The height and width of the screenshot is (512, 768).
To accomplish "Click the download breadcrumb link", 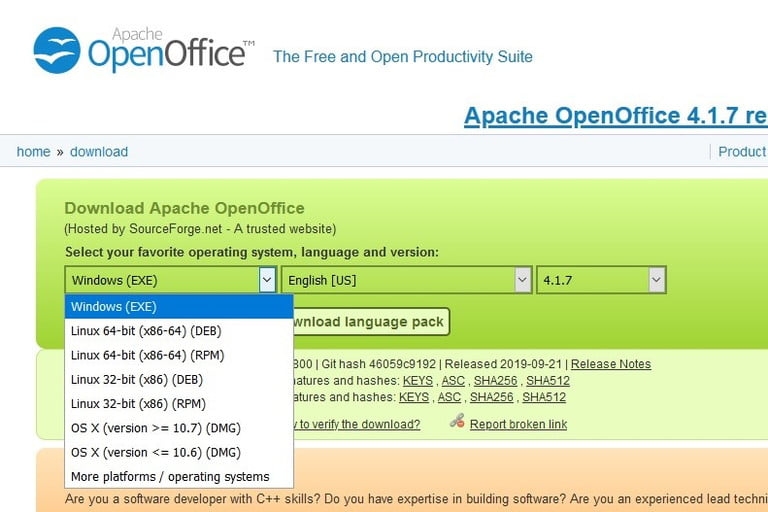I will pyautogui.click(x=99, y=152).
